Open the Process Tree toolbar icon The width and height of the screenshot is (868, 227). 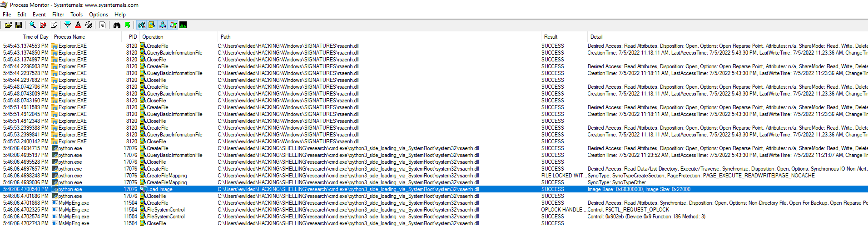(x=103, y=25)
